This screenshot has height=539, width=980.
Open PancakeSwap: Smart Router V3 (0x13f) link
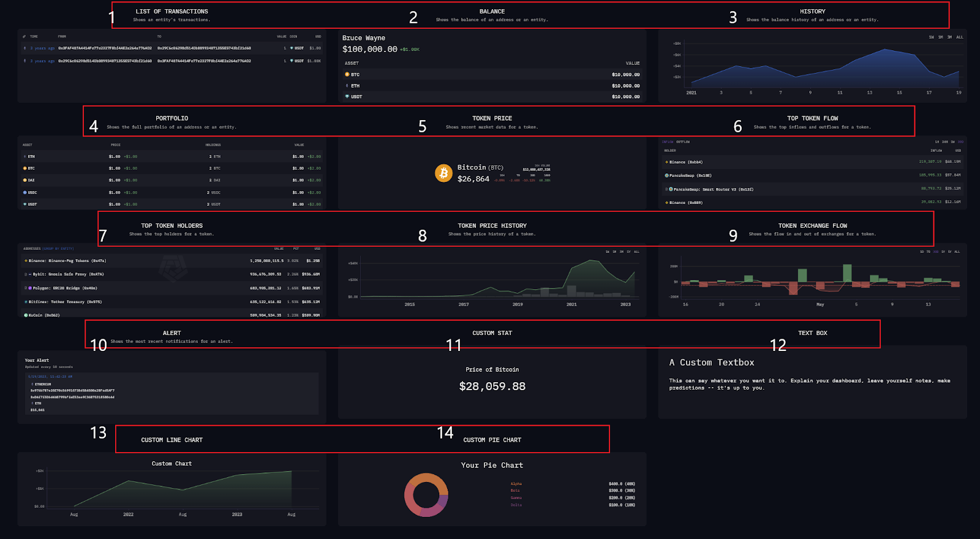[714, 189]
